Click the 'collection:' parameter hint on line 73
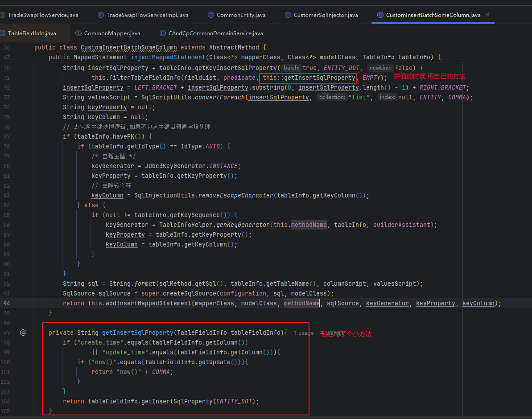The image size is (532, 419). 332,97
